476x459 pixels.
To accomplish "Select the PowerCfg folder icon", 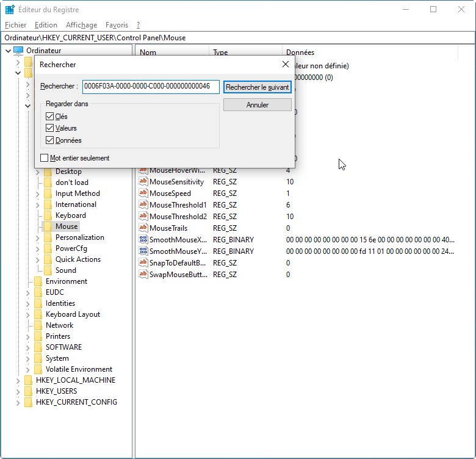I will (x=48, y=248).
